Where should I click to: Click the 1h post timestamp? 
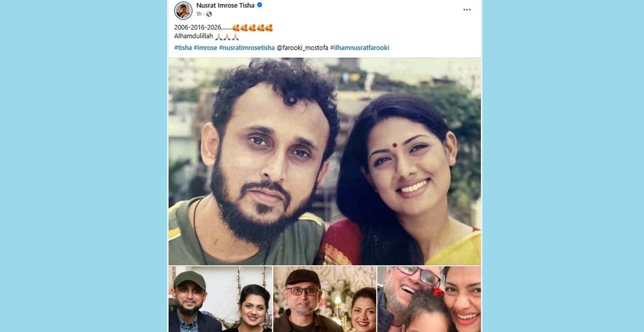(199, 14)
